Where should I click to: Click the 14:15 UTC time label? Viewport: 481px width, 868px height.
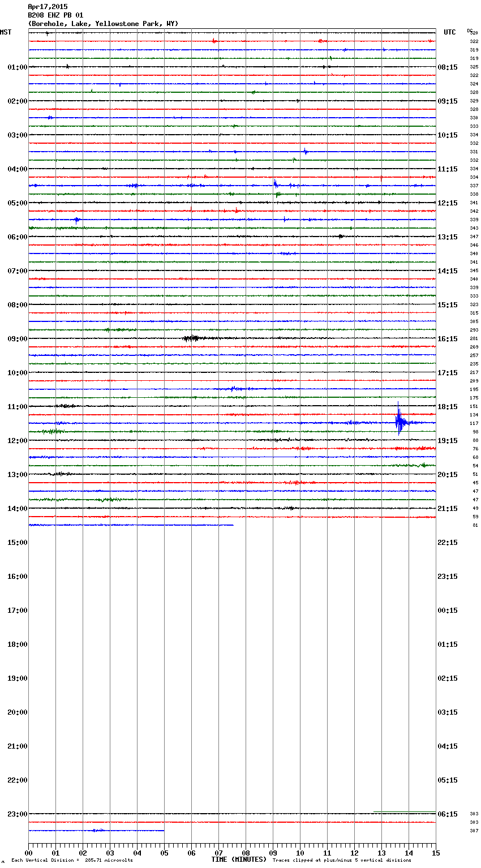pyautogui.click(x=448, y=271)
